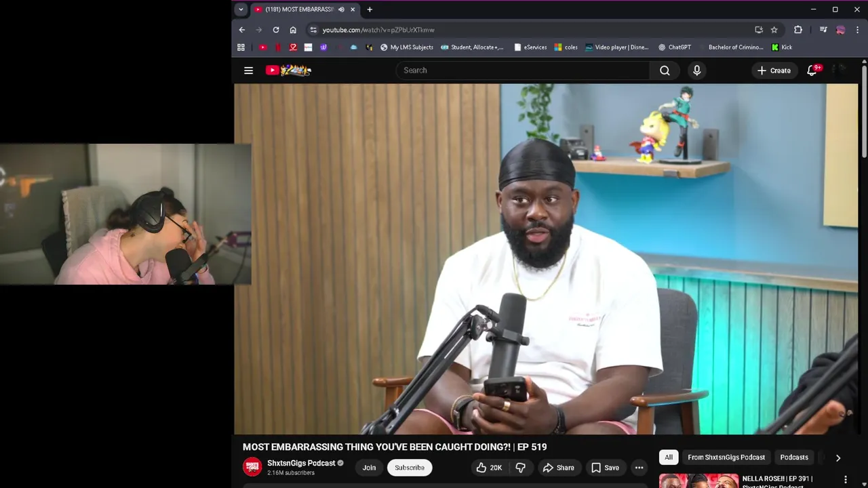Viewport: 868px width, 488px height.
Task: Open Student, Allocate+ bookmark
Action: (472, 47)
